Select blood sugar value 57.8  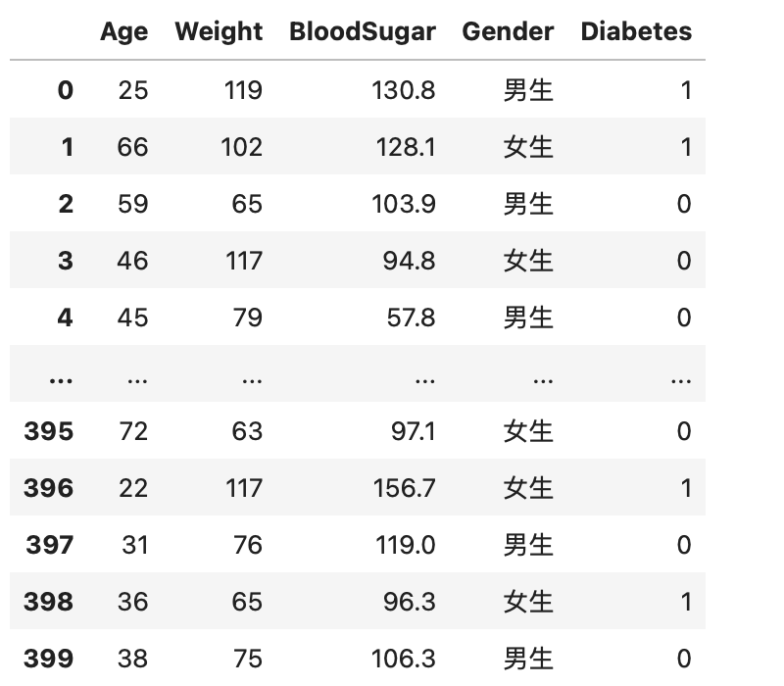click(411, 318)
